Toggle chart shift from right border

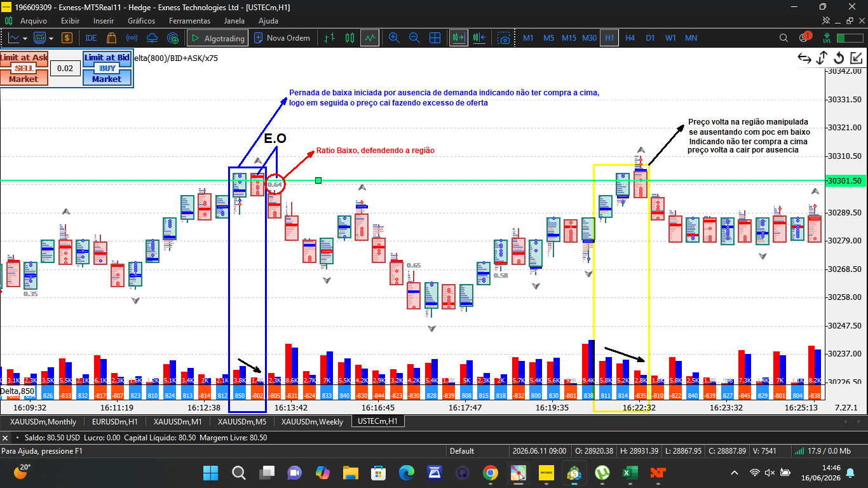479,38
